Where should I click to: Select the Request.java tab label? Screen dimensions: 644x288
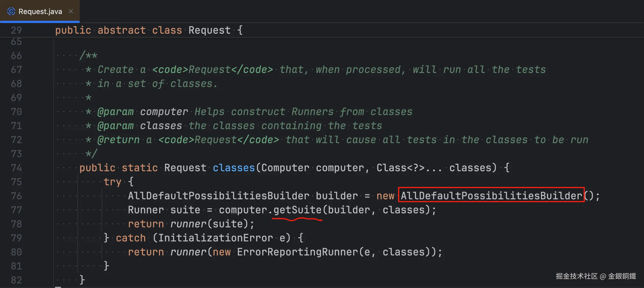pos(40,12)
